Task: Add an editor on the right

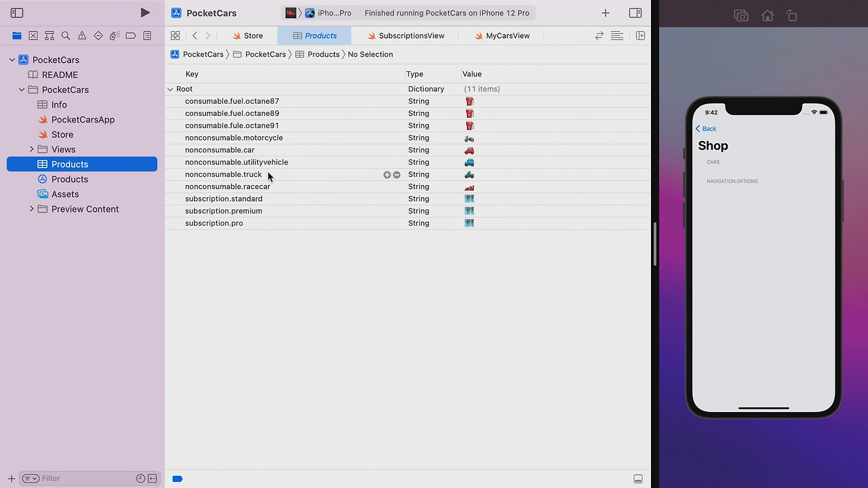Action: coord(640,36)
